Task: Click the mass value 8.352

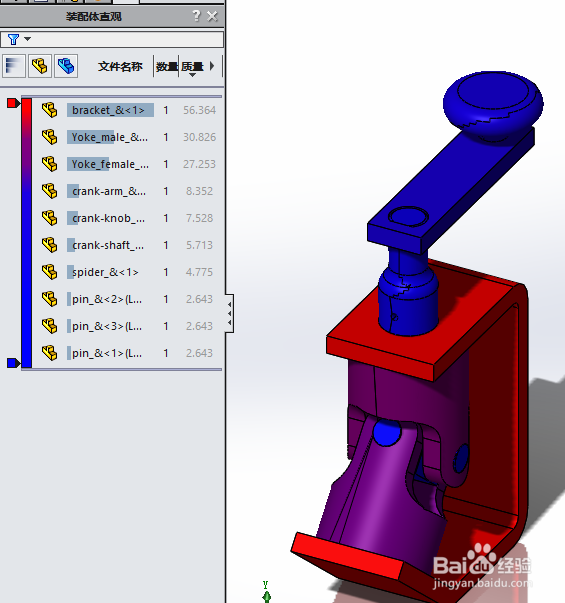Action: (x=199, y=191)
